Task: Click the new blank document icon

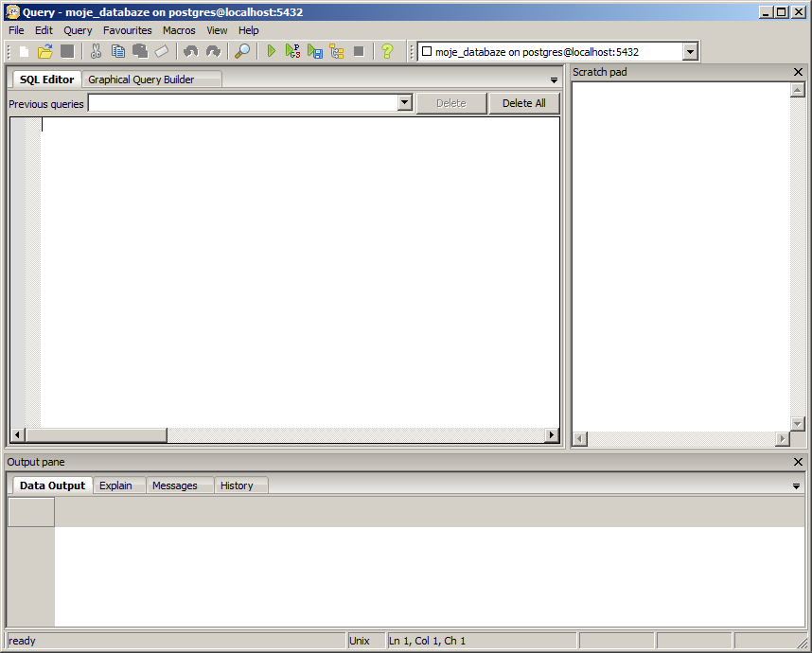Action: coord(24,51)
